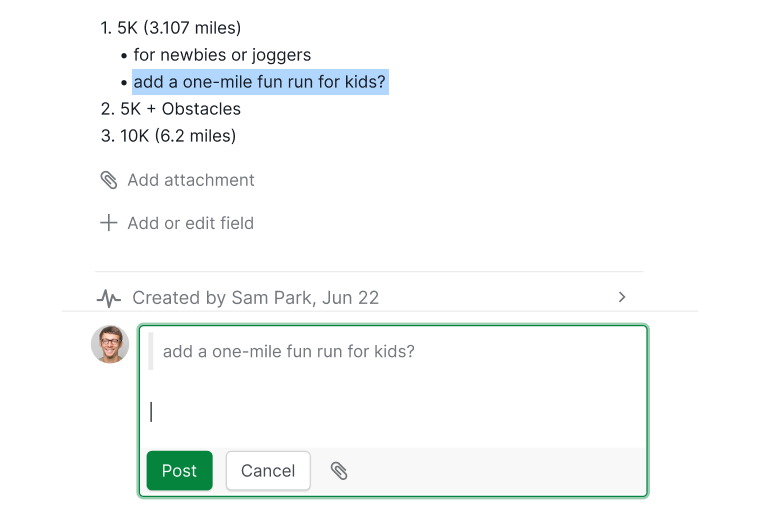Viewport: 760px width, 514px height.
Task: Click the 'for newbies or joggers' bullet
Action: [222, 55]
